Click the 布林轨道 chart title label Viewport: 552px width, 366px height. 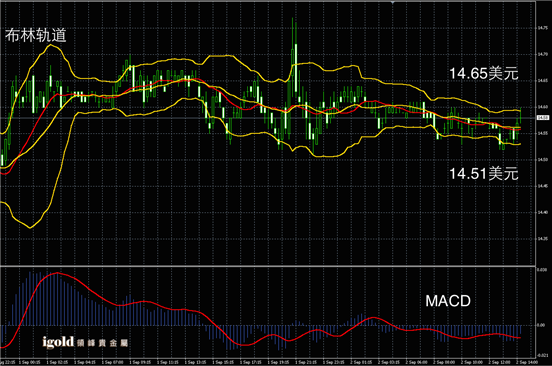(x=36, y=36)
